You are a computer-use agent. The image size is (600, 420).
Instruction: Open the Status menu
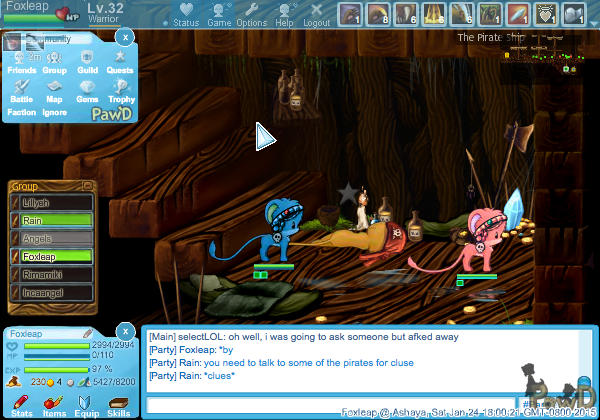(185, 15)
